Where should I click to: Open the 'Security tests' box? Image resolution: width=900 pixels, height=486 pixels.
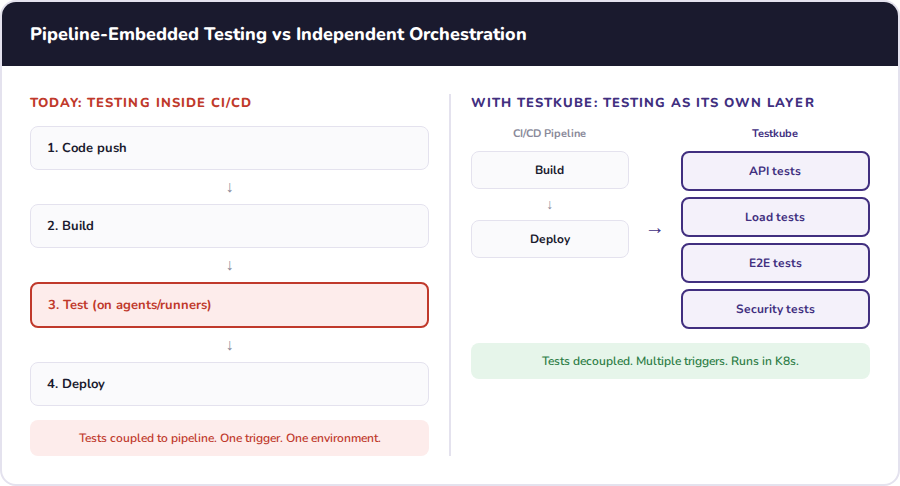tap(775, 309)
